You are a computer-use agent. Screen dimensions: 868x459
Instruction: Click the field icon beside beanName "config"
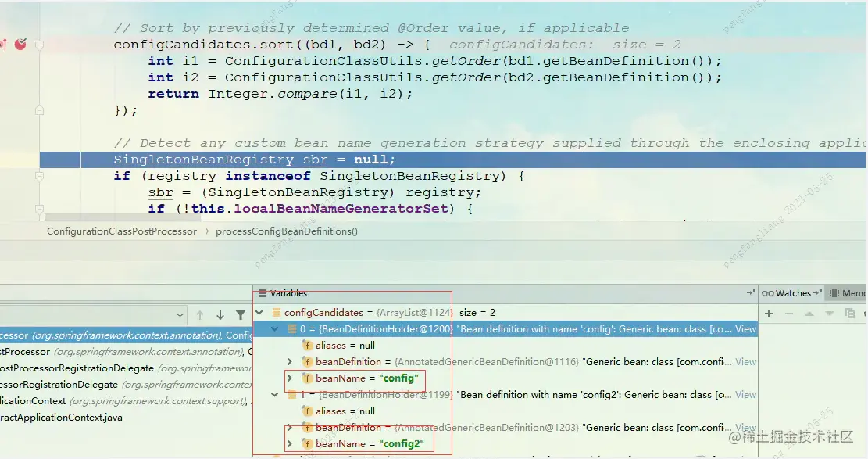[x=307, y=378]
